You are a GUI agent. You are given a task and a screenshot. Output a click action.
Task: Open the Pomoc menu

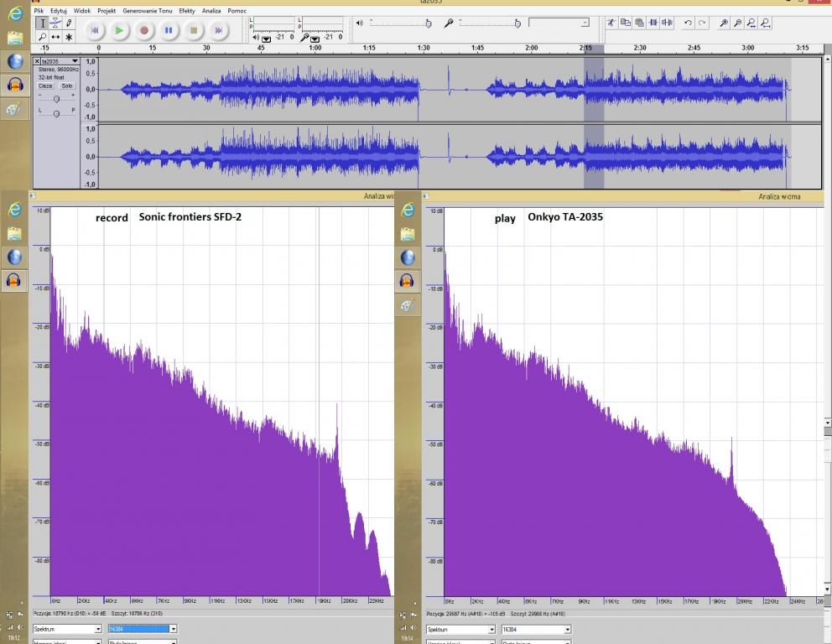pos(237,11)
